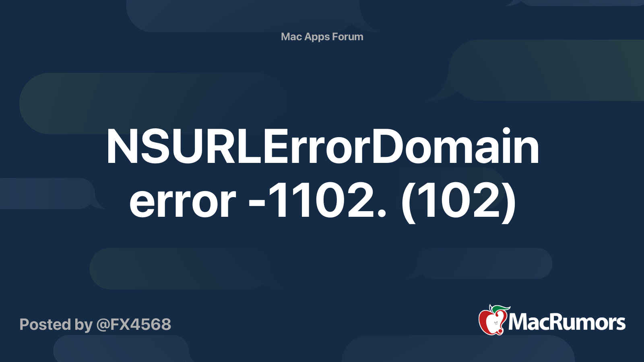Open the MacRumors wordmark text

click(567, 322)
